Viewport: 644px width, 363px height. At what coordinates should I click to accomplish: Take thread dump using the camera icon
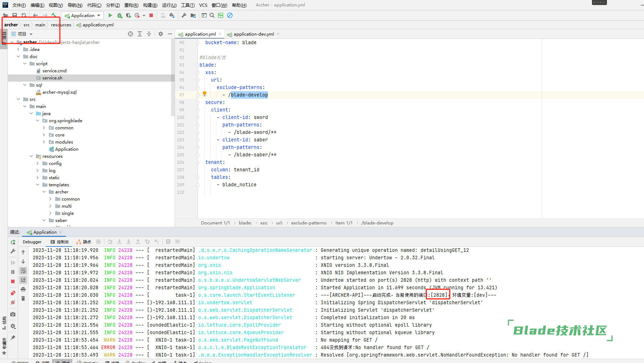point(13,314)
